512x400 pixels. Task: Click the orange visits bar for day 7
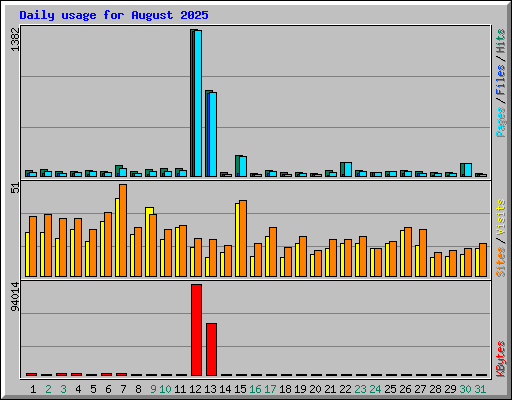click(x=123, y=230)
